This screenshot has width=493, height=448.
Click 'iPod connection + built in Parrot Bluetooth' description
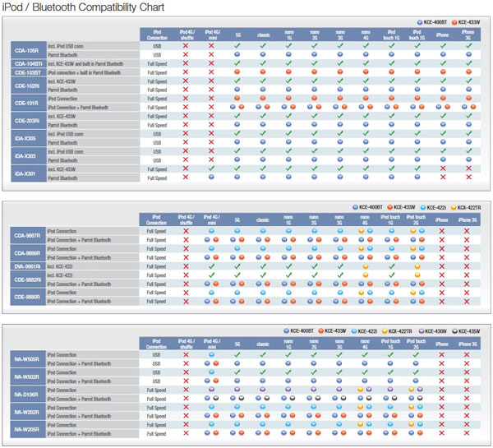coord(84,72)
